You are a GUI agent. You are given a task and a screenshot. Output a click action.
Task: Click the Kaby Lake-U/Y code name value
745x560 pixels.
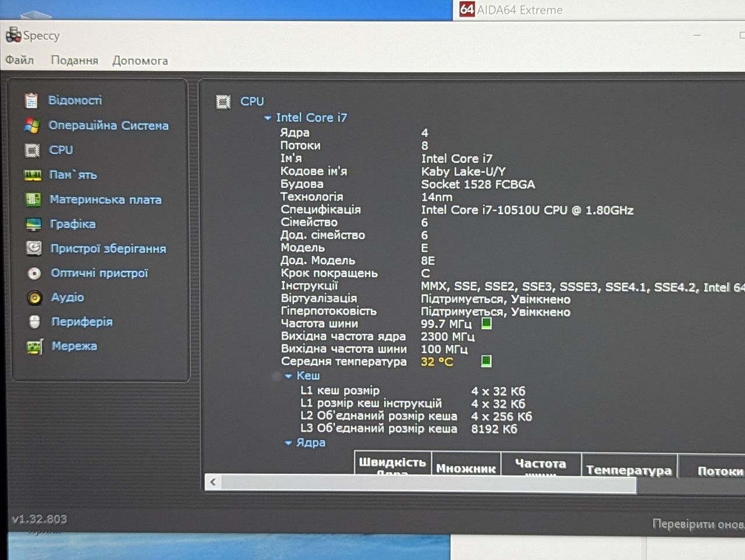point(463,172)
